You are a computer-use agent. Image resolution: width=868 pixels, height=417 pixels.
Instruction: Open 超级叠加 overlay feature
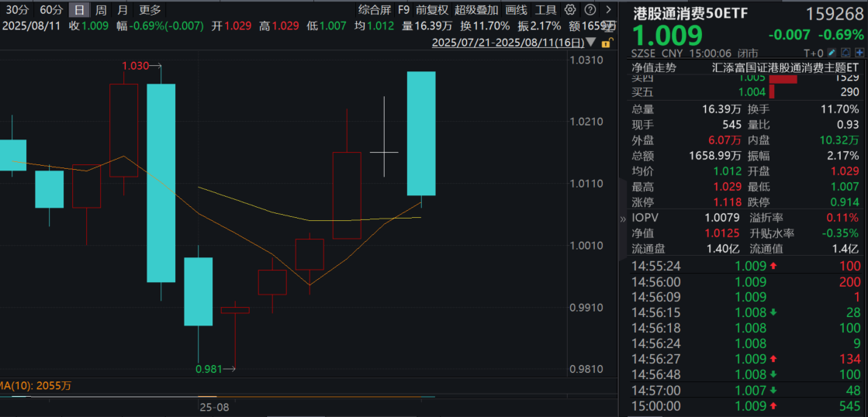476,10
